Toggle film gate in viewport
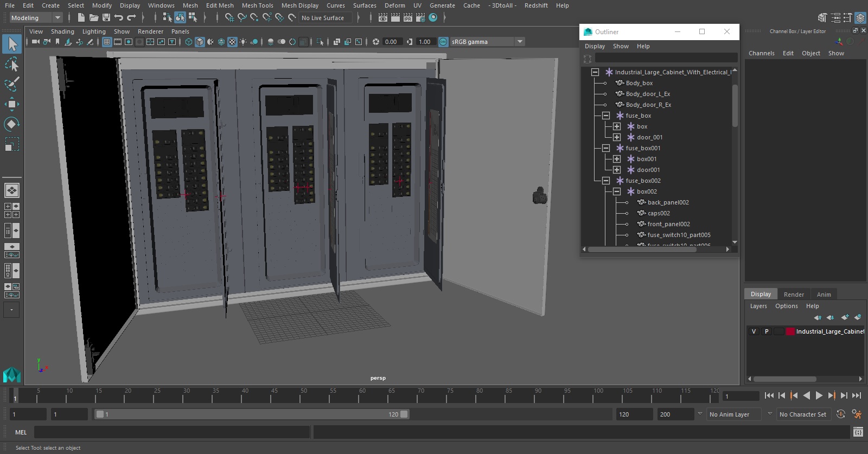Screen dimensions: 868x454 [118, 42]
